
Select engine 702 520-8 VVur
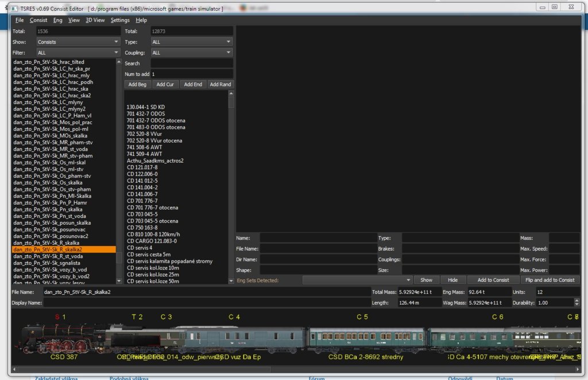(144, 134)
